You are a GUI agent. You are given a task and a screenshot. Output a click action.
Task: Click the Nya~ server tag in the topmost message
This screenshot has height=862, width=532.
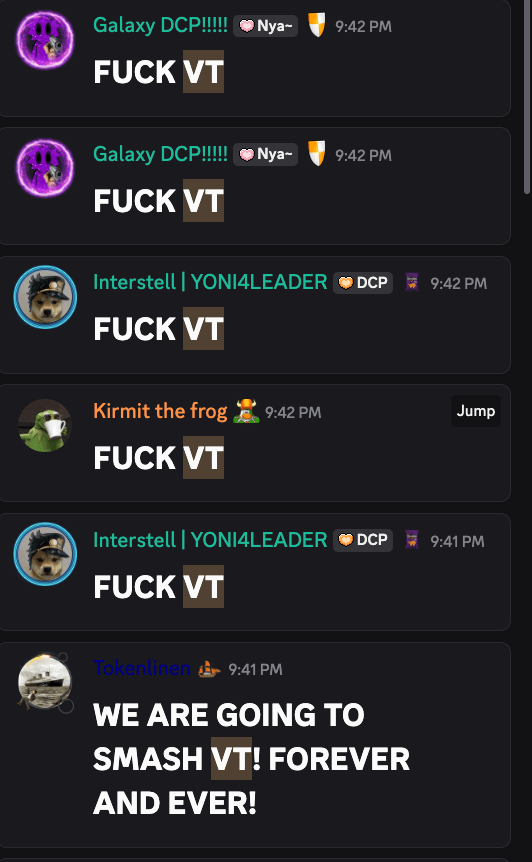coord(265,26)
